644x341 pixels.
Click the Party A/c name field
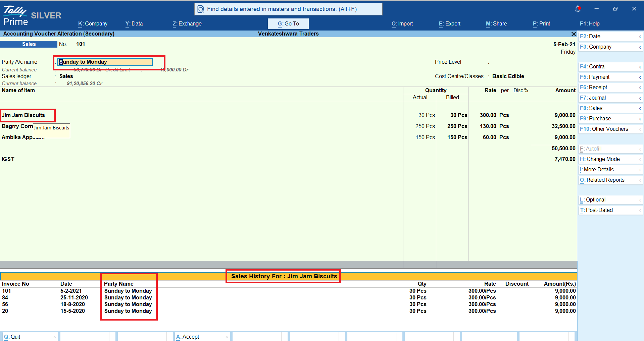pos(105,62)
